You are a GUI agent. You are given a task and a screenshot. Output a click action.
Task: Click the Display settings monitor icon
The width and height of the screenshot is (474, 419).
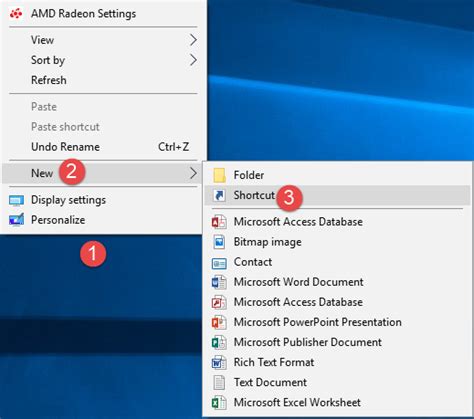click(x=16, y=200)
